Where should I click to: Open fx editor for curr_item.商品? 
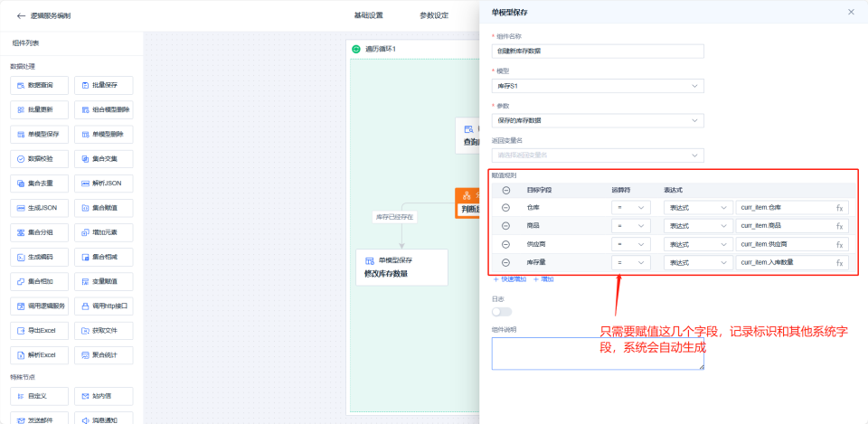(x=839, y=226)
